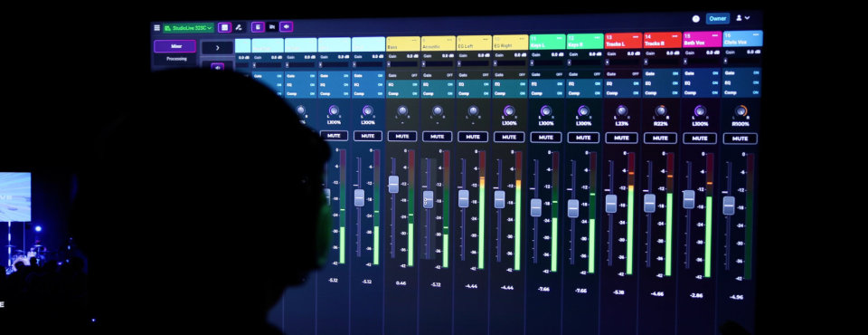Expand the user account chevron menu

(x=748, y=18)
